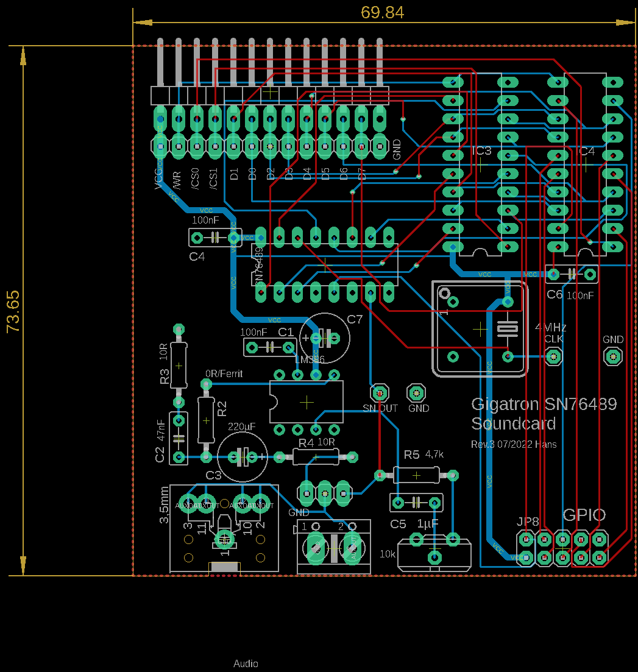Click the R5 4,7k resistor

click(416, 475)
